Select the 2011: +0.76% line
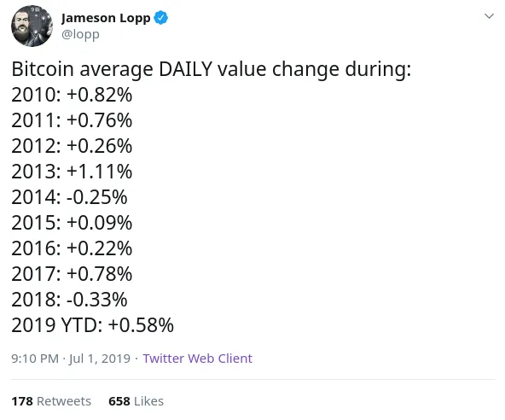This screenshot has width=505, height=420. coord(72,120)
